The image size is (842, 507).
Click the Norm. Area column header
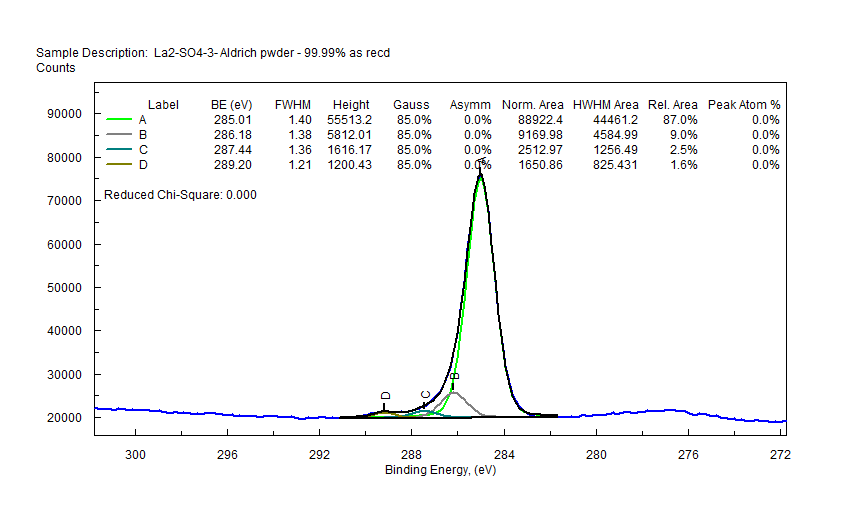(533, 105)
